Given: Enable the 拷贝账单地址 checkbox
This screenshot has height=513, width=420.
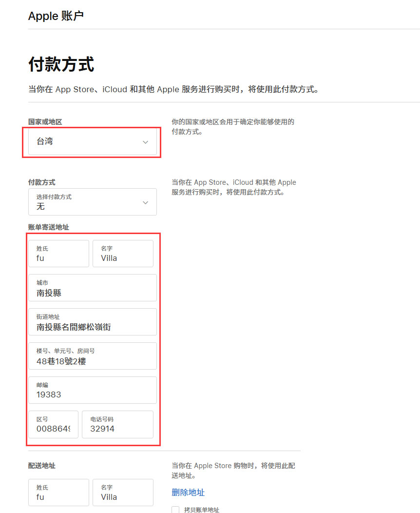Looking at the screenshot, I should pyautogui.click(x=175, y=510).
